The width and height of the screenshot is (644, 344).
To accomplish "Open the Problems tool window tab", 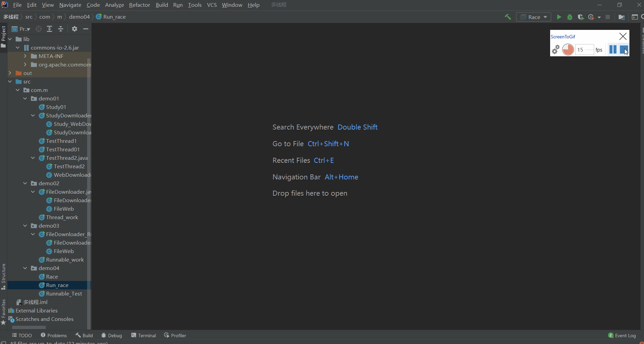I will pos(54,335).
